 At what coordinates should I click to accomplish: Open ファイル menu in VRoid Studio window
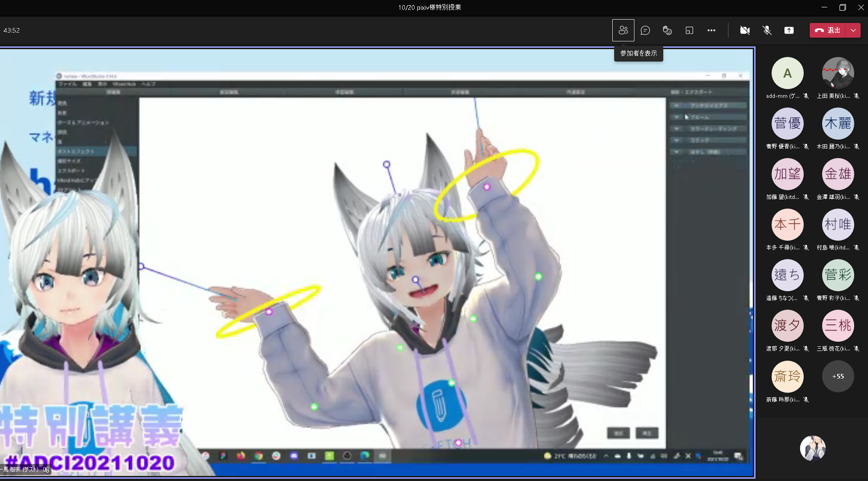pos(67,84)
